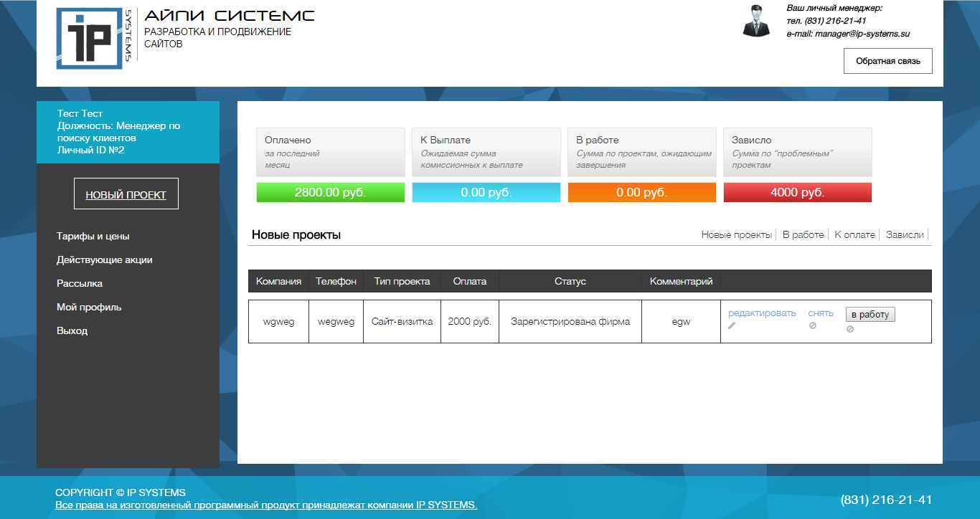Screen dimensions: 980x519
Task: Open the Рассылка section
Action: (79, 283)
